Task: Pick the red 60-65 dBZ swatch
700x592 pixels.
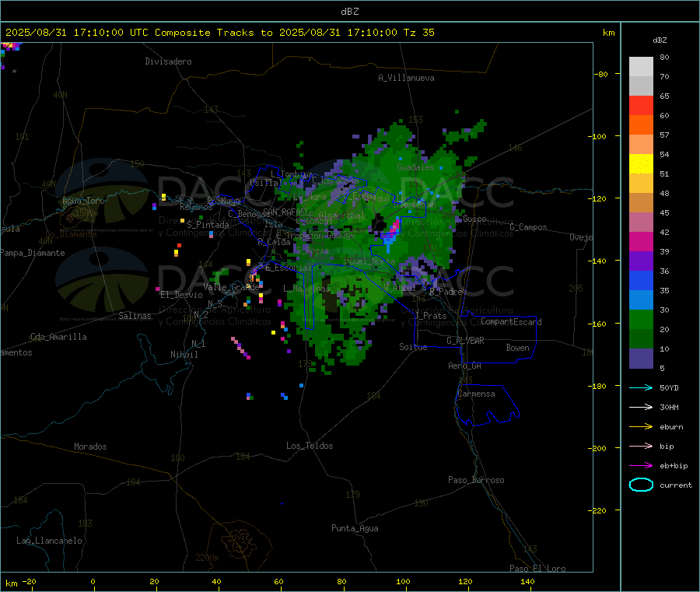Action: coord(641,105)
